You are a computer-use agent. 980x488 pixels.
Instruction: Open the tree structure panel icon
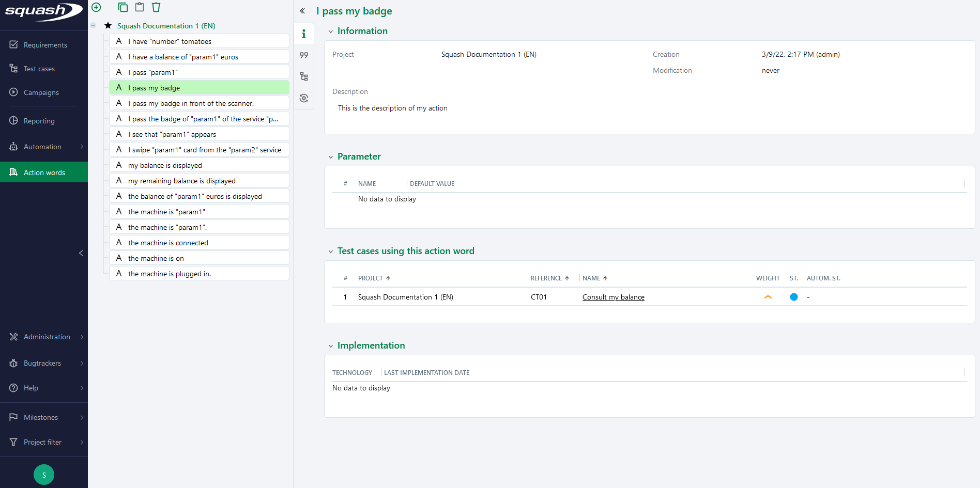[x=304, y=76]
